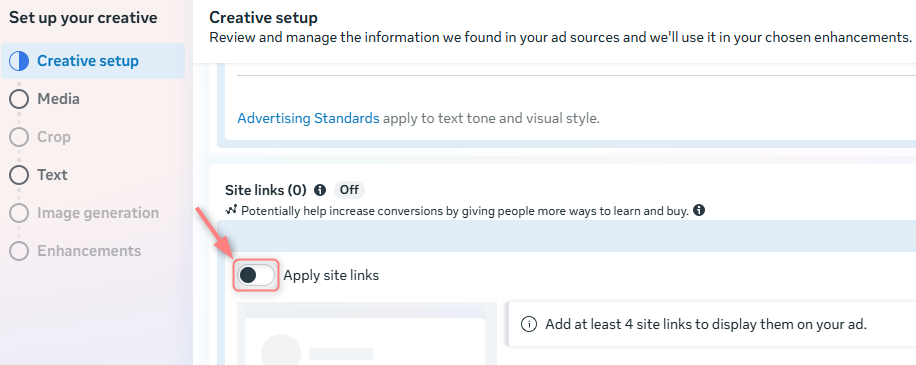Select the Text step in sidebar

(52, 175)
